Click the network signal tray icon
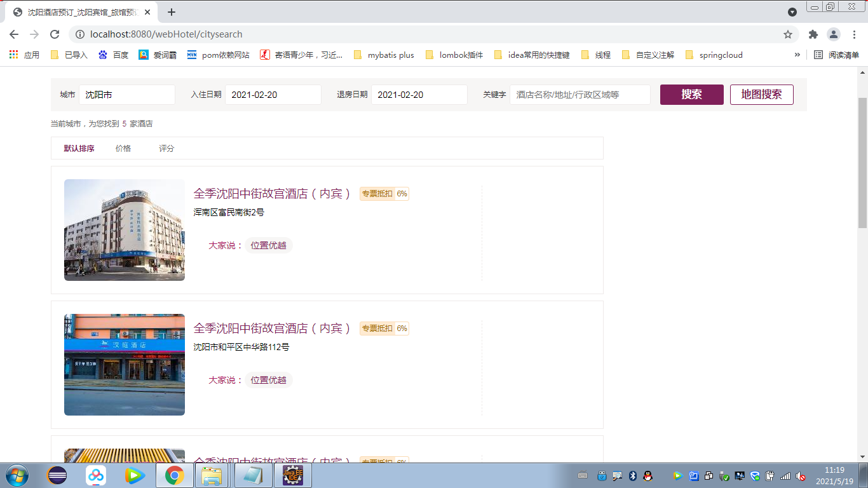This screenshot has height=488, width=868. pos(785,475)
